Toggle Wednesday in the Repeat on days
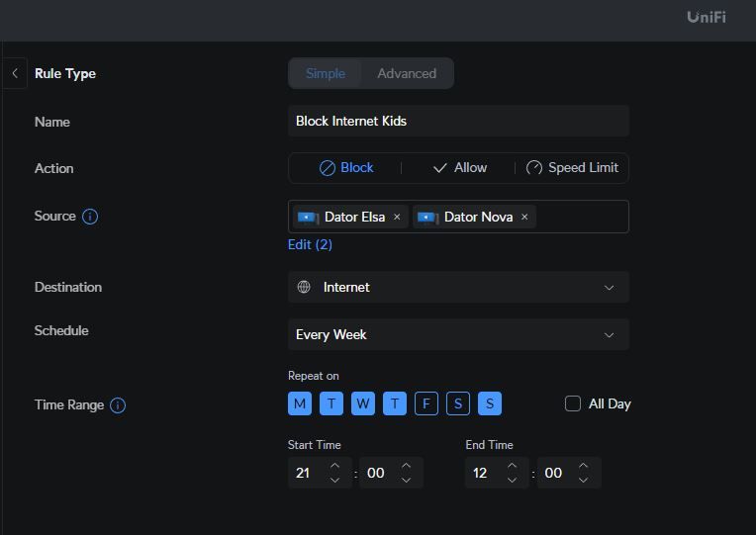 [x=362, y=403]
